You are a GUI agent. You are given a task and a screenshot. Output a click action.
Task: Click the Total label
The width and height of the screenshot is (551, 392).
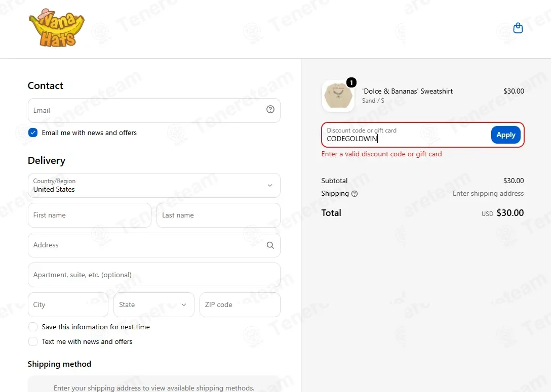pyautogui.click(x=331, y=213)
